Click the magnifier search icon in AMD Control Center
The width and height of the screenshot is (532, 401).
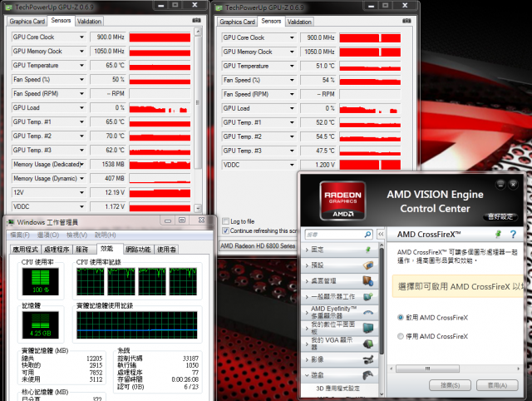[367, 235]
